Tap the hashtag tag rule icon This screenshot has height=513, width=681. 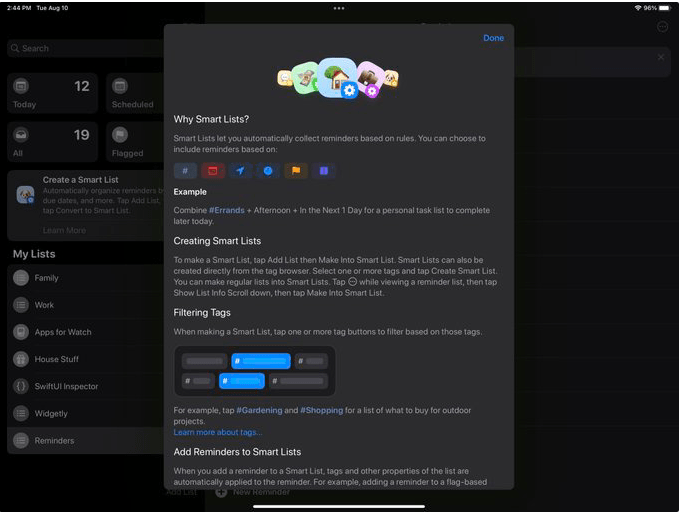(185, 171)
